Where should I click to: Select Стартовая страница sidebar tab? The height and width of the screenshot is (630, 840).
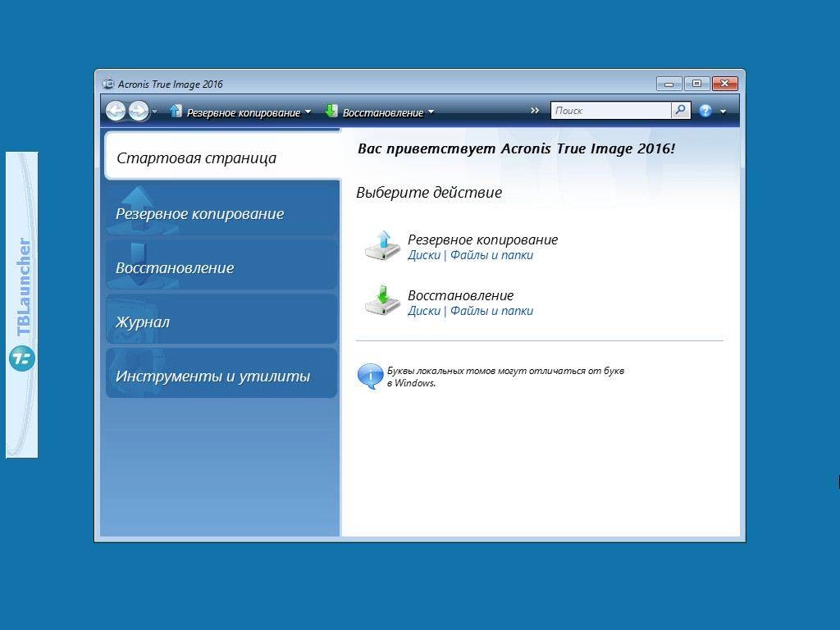click(x=222, y=157)
